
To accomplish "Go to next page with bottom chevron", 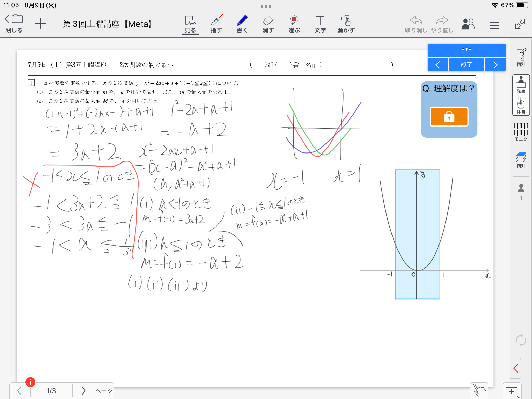I will click(83, 390).
